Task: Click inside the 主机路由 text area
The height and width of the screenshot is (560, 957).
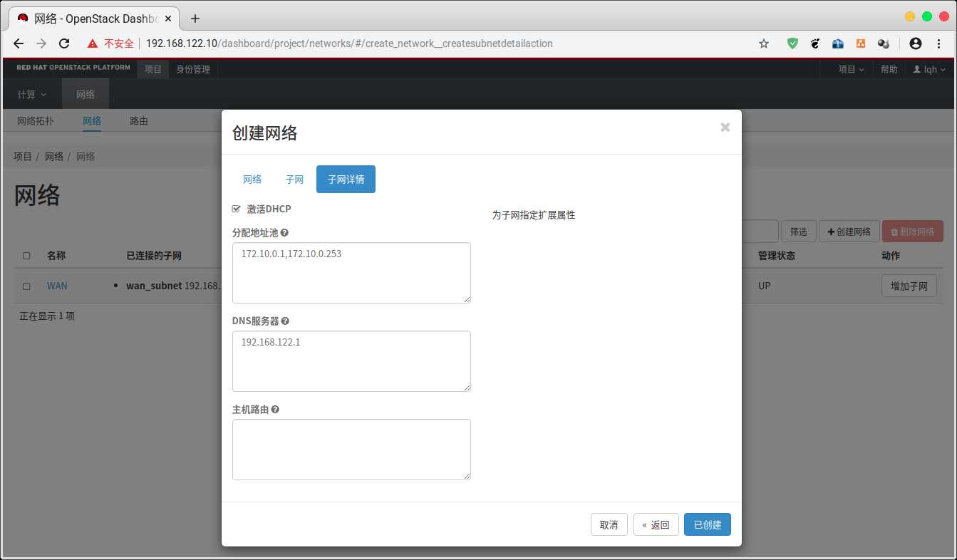Action: (x=351, y=450)
